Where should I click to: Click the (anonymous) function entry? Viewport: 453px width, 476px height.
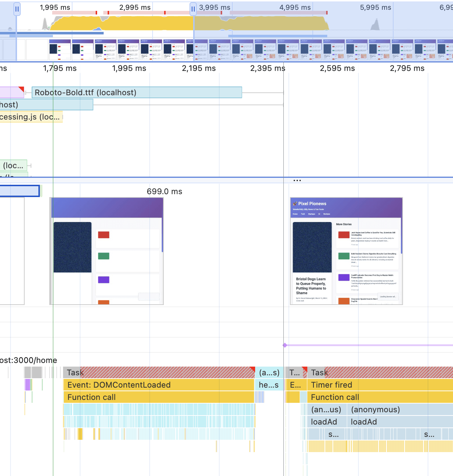399,409
